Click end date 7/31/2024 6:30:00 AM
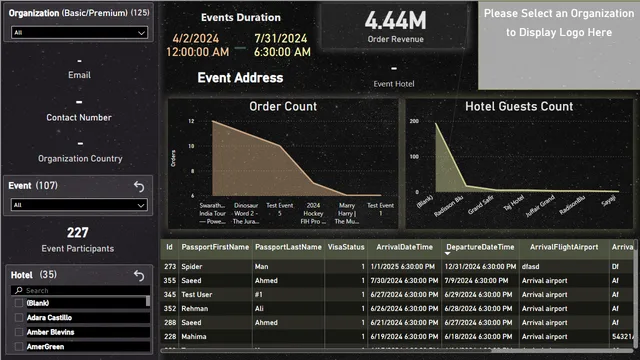The image size is (640, 360). [x=282, y=45]
